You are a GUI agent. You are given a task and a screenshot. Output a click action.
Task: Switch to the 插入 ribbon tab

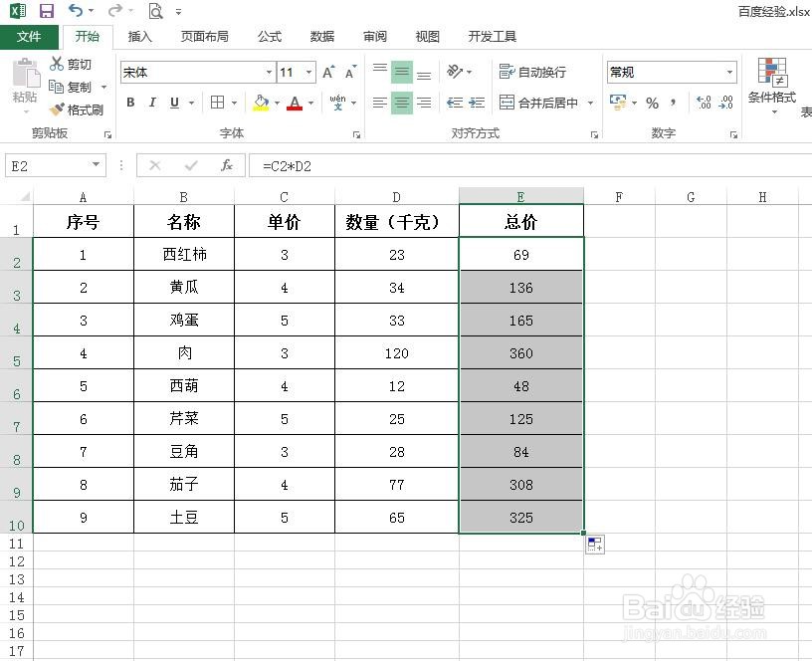pyautogui.click(x=138, y=36)
